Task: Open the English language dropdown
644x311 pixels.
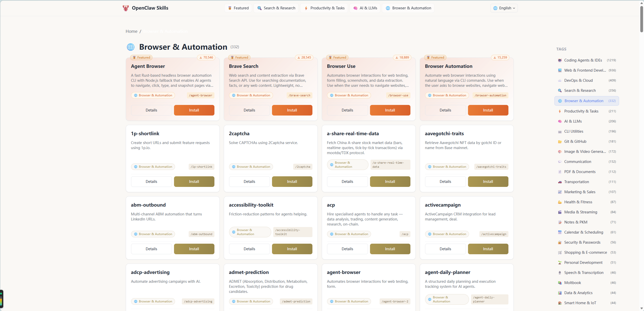Action: tap(504, 8)
